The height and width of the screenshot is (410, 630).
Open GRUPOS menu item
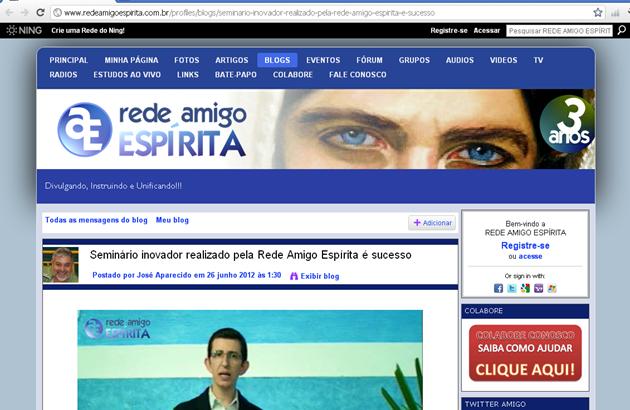tap(414, 60)
